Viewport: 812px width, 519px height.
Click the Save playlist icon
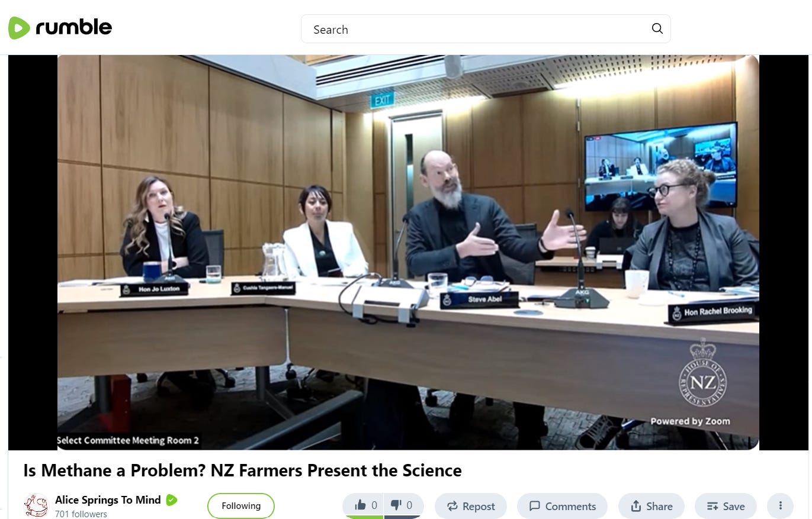click(x=712, y=506)
